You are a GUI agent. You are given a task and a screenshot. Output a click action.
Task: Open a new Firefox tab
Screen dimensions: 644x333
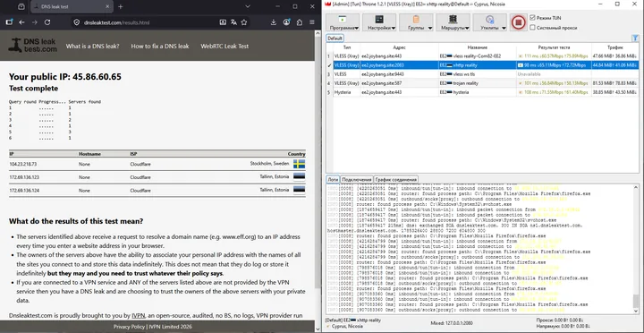click(121, 6)
